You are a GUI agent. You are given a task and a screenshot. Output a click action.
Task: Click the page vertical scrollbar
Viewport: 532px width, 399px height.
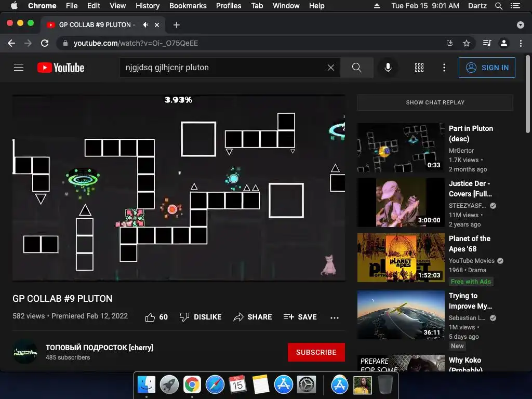click(x=528, y=95)
